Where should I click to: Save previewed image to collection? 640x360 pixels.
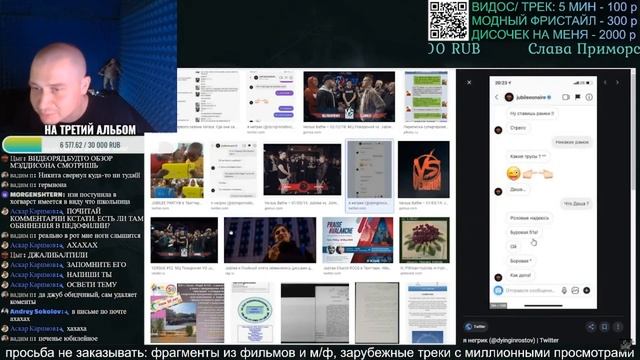click(x=604, y=327)
